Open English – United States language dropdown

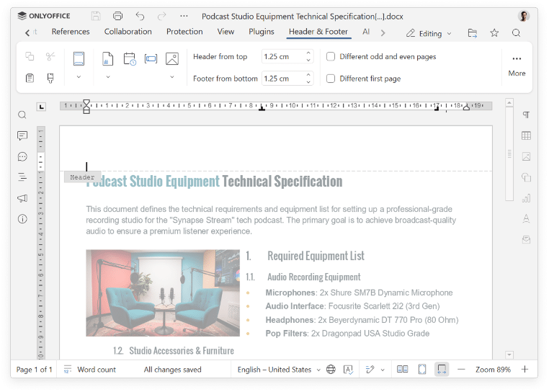coord(280,370)
